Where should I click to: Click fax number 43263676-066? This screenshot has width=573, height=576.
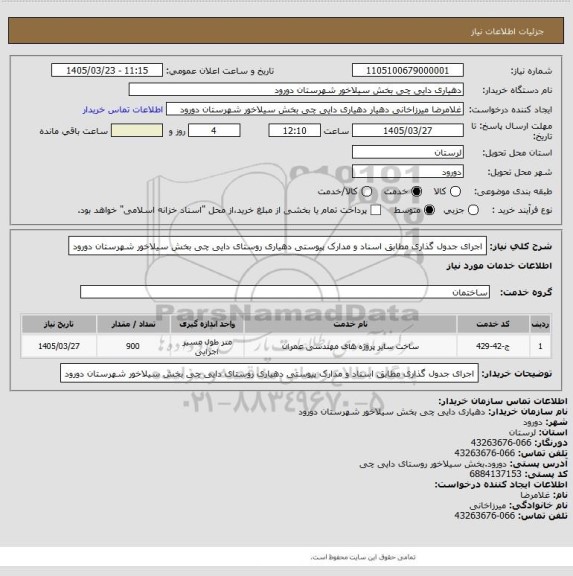pyautogui.click(x=501, y=443)
